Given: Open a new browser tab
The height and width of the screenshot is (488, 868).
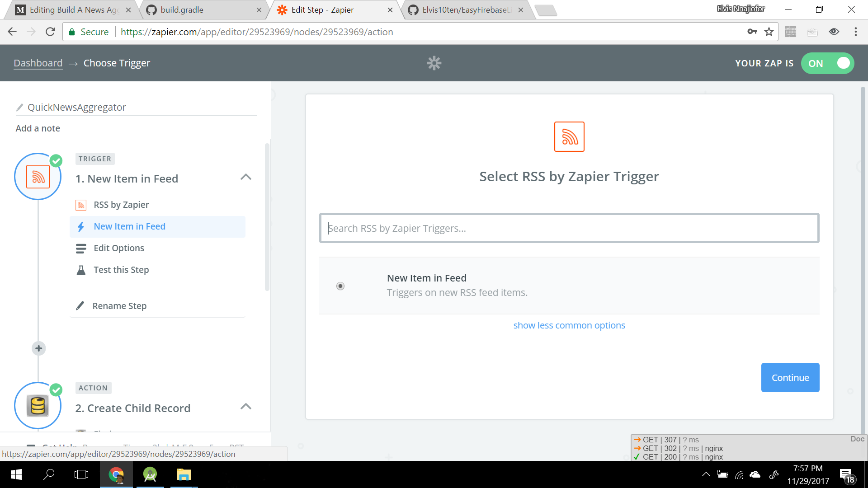Looking at the screenshot, I should [546, 10].
